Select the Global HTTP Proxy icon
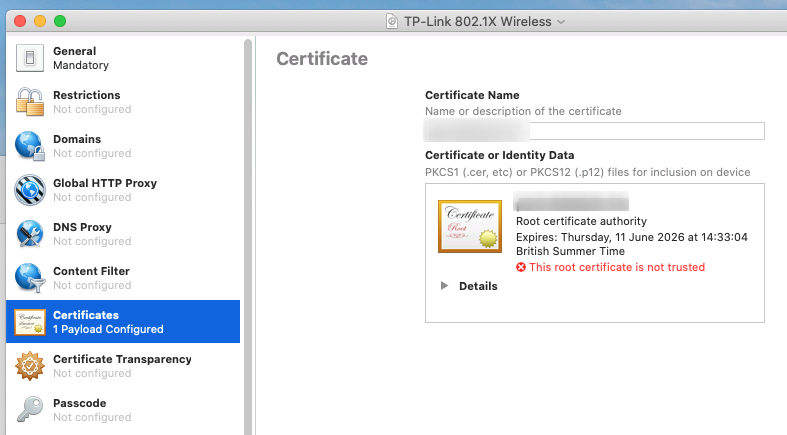The height and width of the screenshot is (435, 787). pyautogui.click(x=30, y=190)
